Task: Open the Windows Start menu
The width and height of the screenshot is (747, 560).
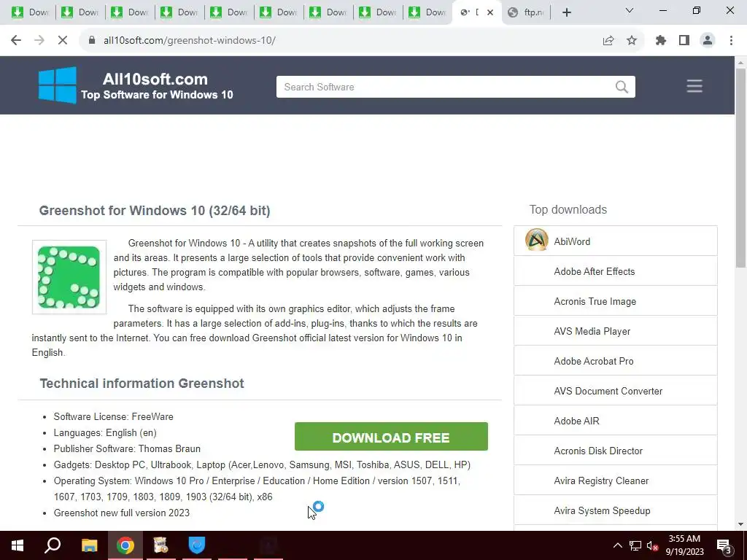Action: click(18, 545)
